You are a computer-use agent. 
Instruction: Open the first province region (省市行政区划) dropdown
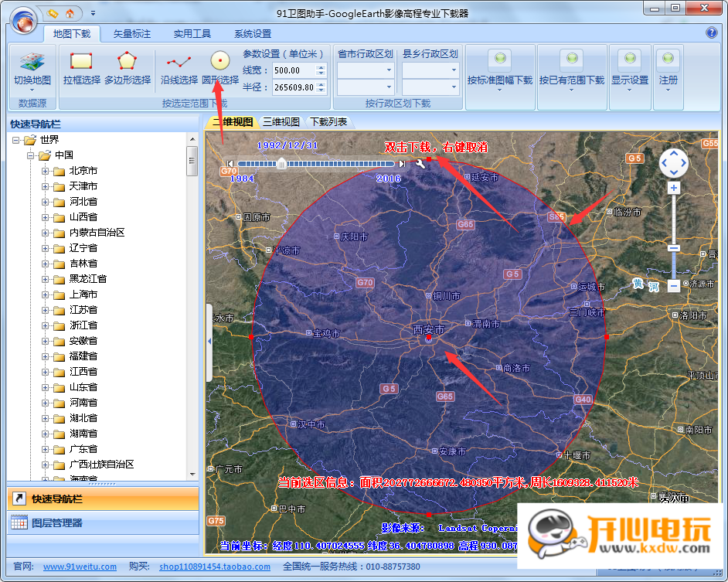(x=366, y=70)
